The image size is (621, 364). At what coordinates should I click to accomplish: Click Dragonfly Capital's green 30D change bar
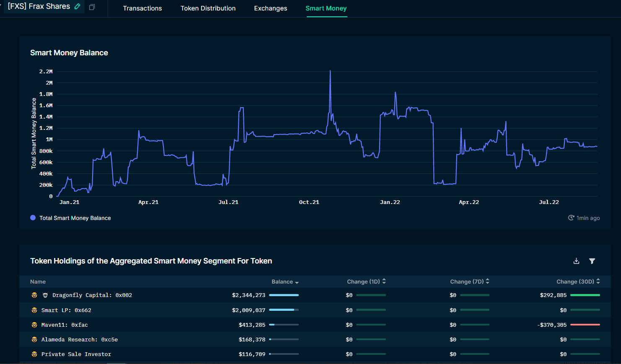[x=585, y=295]
